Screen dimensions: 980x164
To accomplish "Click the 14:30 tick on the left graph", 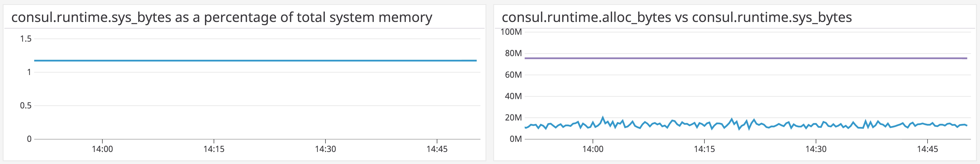I will 325,149.
